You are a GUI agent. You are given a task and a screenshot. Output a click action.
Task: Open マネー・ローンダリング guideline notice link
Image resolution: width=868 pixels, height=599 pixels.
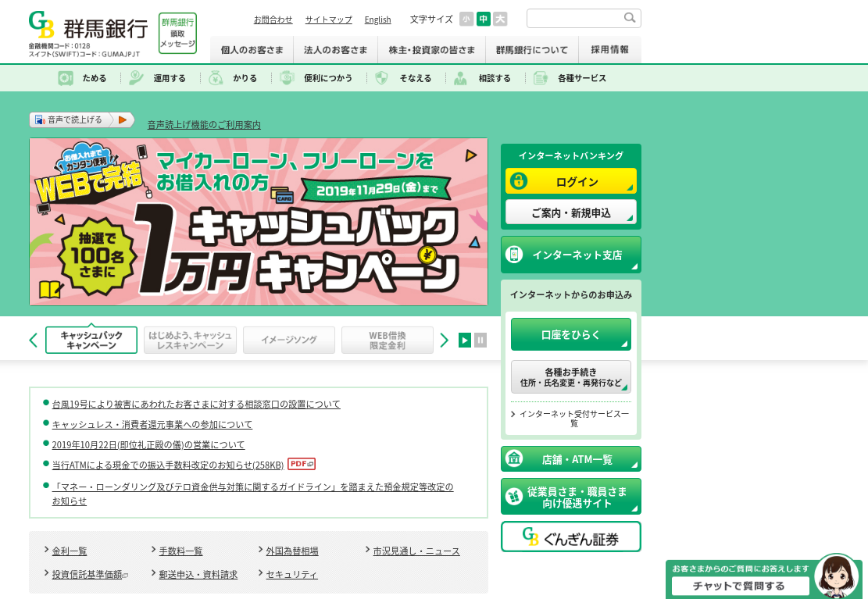click(252, 494)
